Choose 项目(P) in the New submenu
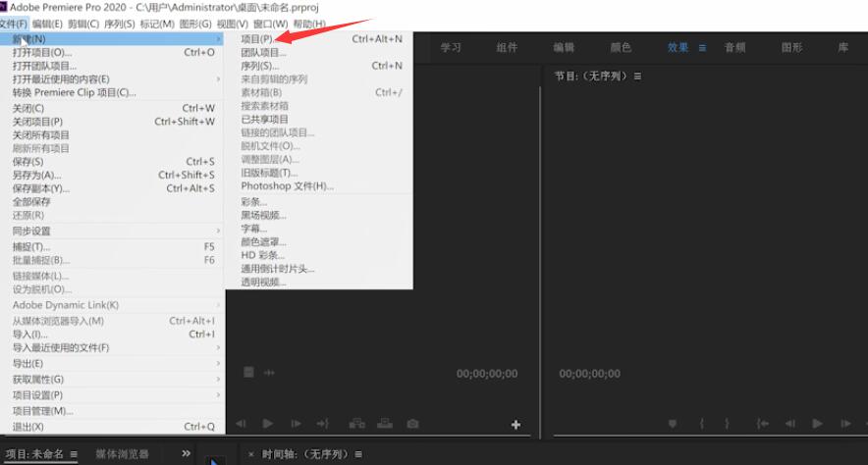The image size is (868, 465). [319, 39]
